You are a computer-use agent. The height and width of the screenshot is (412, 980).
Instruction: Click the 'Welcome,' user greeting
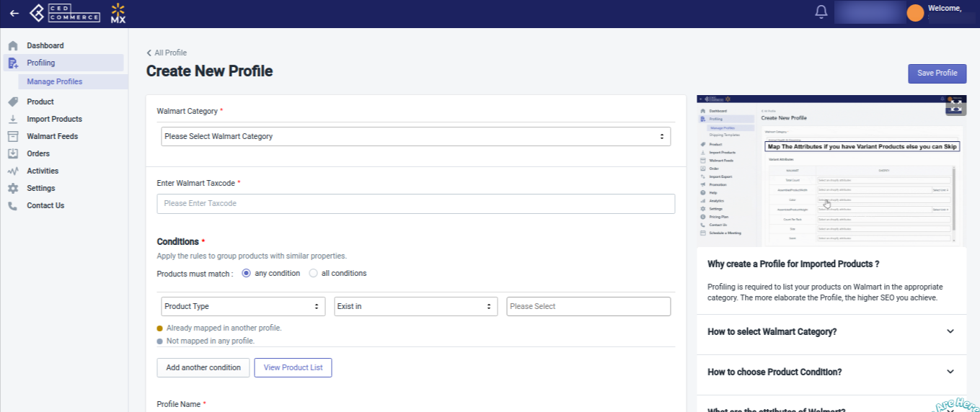945,8
